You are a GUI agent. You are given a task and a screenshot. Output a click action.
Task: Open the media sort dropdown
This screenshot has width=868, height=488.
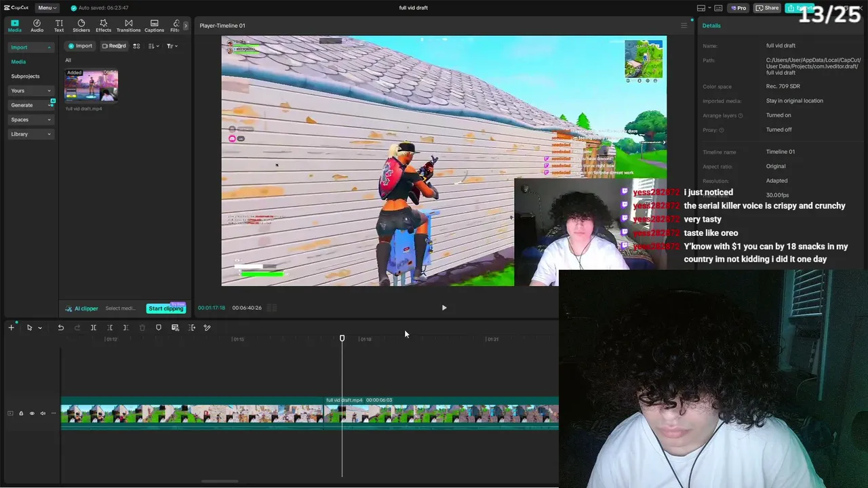coord(153,46)
